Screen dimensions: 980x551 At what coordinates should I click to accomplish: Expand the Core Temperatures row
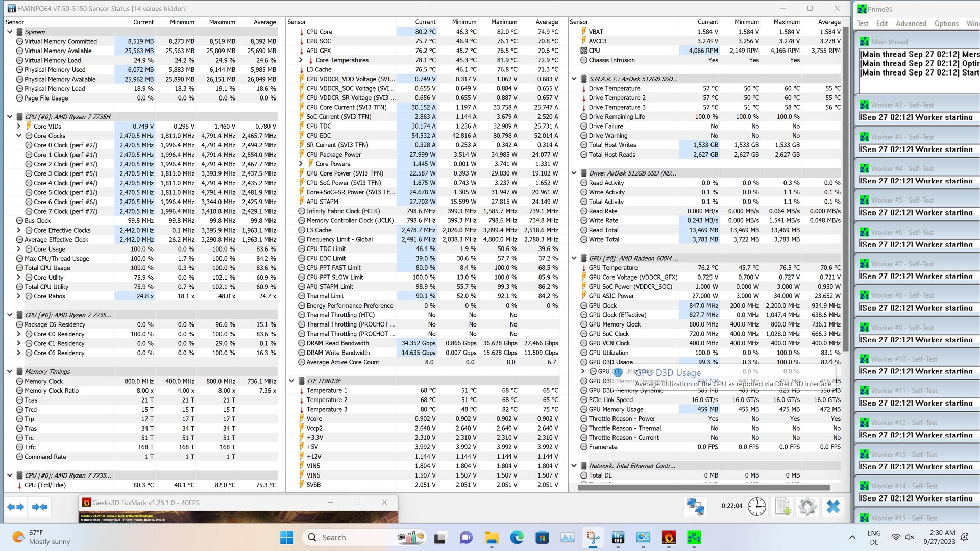pos(301,60)
